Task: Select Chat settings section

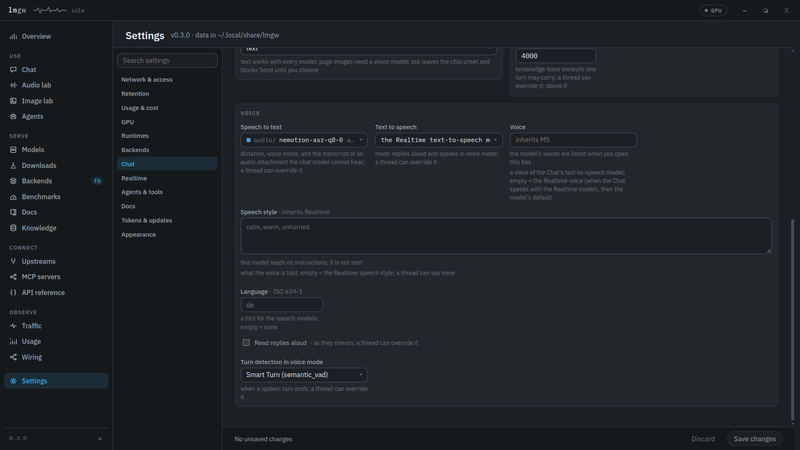Action: pos(167,164)
